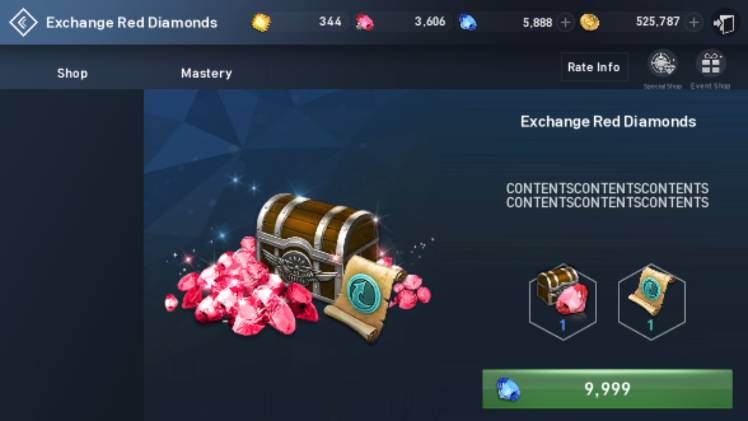Viewport: 748px width, 421px height.
Task: Tap the 525,787 gold balance
Action: pyautogui.click(x=657, y=22)
